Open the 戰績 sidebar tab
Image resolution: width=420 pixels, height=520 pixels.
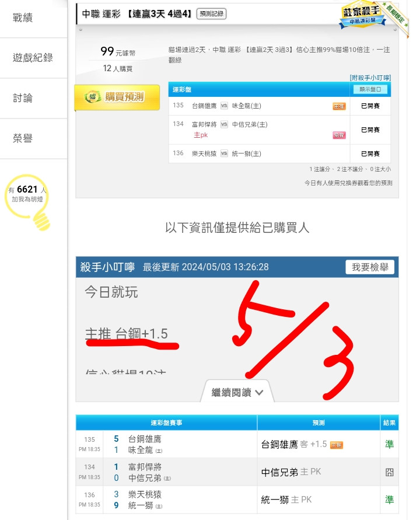click(23, 18)
